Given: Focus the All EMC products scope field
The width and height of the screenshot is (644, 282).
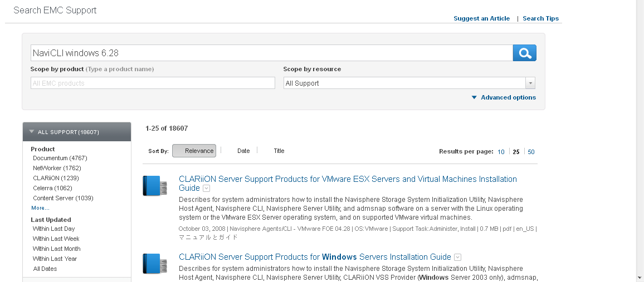Looking at the screenshot, I should pyautogui.click(x=153, y=83).
